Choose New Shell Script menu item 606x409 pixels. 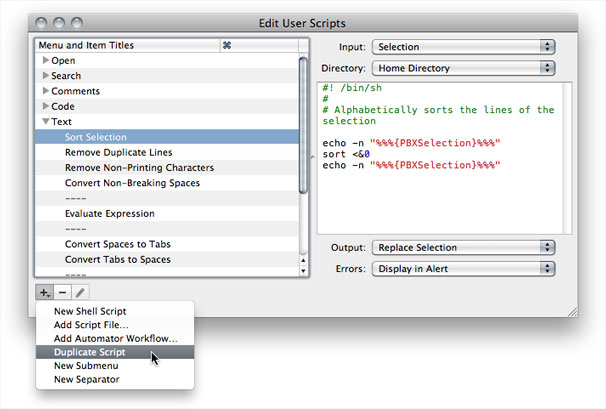click(90, 312)
